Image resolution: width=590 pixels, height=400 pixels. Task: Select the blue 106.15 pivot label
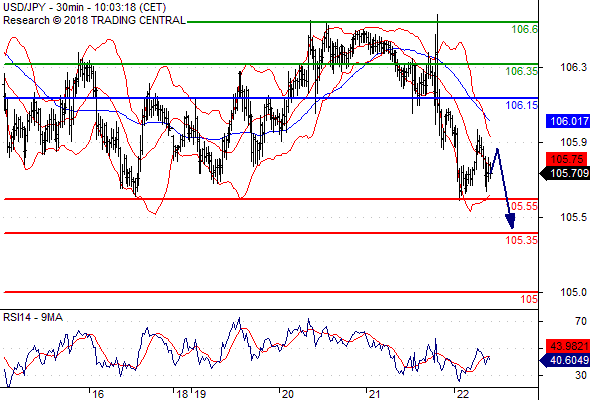pos(522,105)
